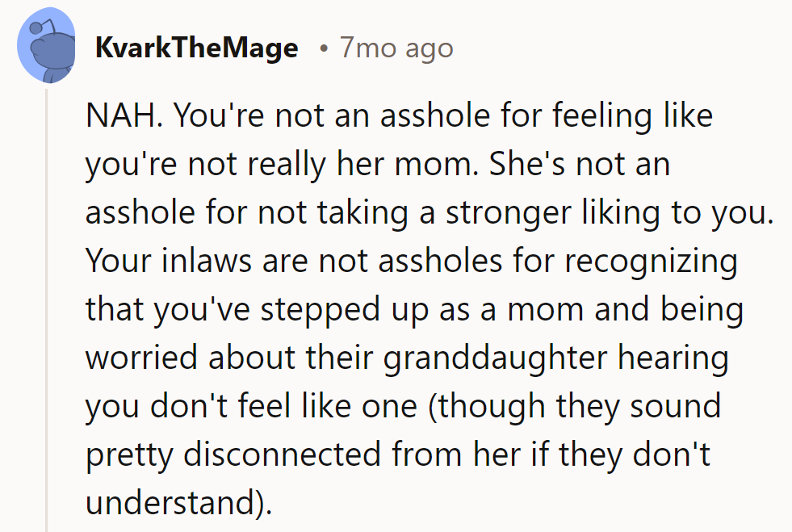Click the word 'hearing' in the comment
The width and height of the screenshot is (792, 532).
click(x=678, y=358)
